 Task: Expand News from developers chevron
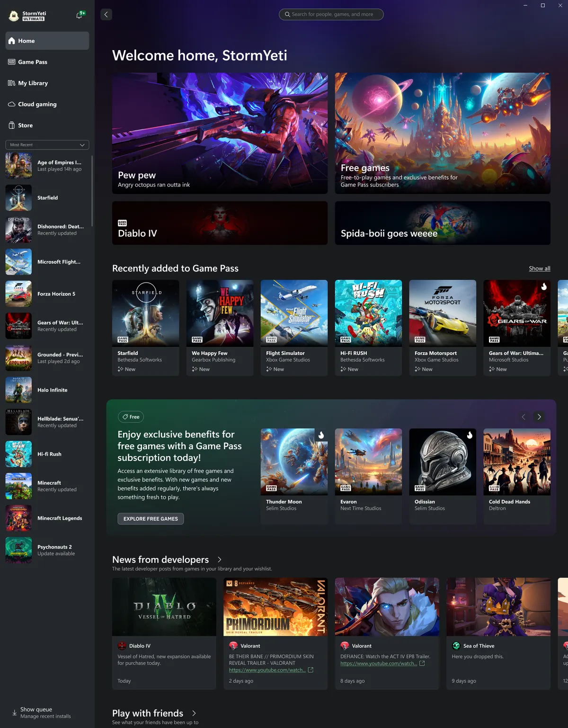point(220,559)
